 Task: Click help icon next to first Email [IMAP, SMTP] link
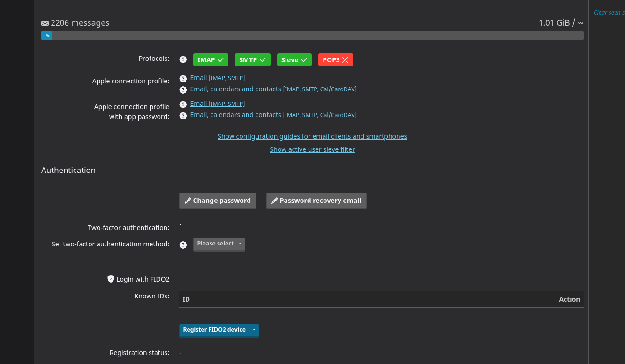[x=183, y=79]
